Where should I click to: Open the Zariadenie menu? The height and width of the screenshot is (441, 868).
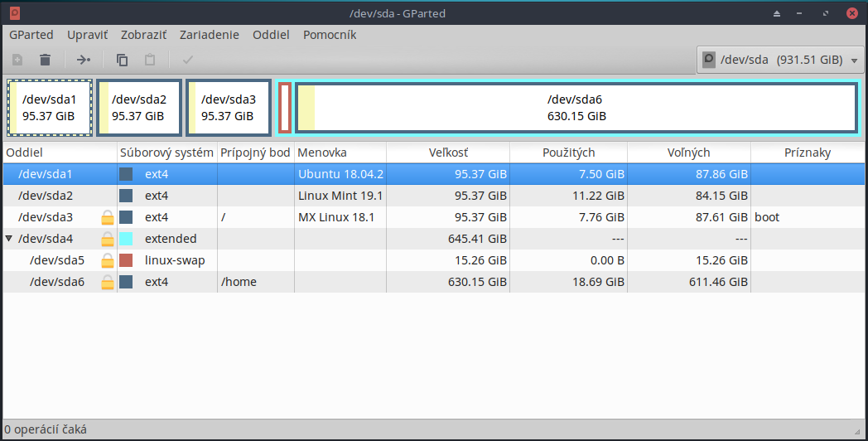pyautogui.click(x=209, y=35)
